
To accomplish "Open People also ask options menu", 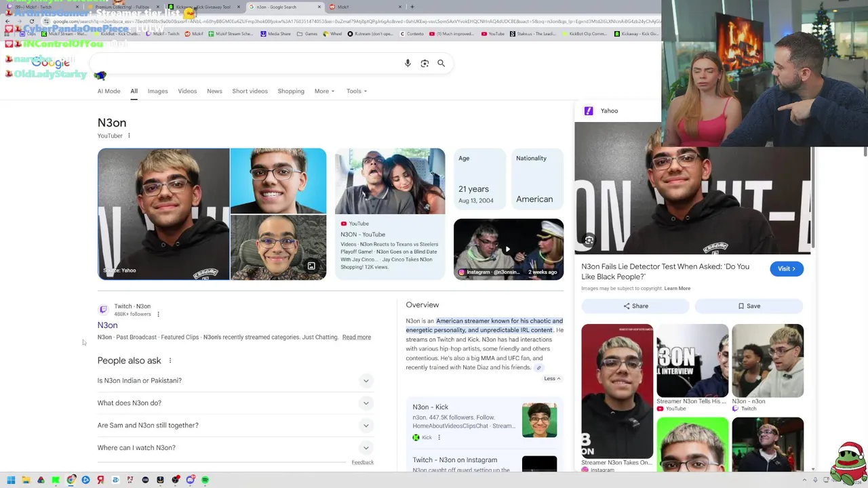I will (x=170, y=361).
